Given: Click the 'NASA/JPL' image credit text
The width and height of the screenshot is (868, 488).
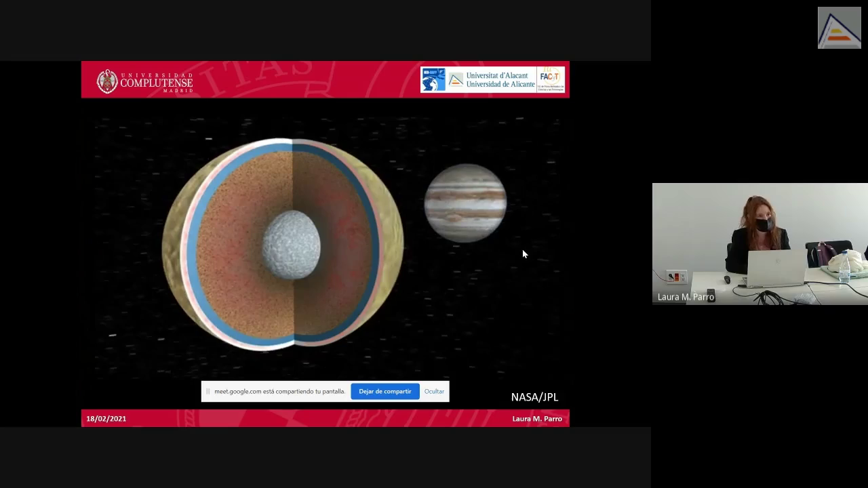Looking at the screenshot, I should (x=534, y=397).
